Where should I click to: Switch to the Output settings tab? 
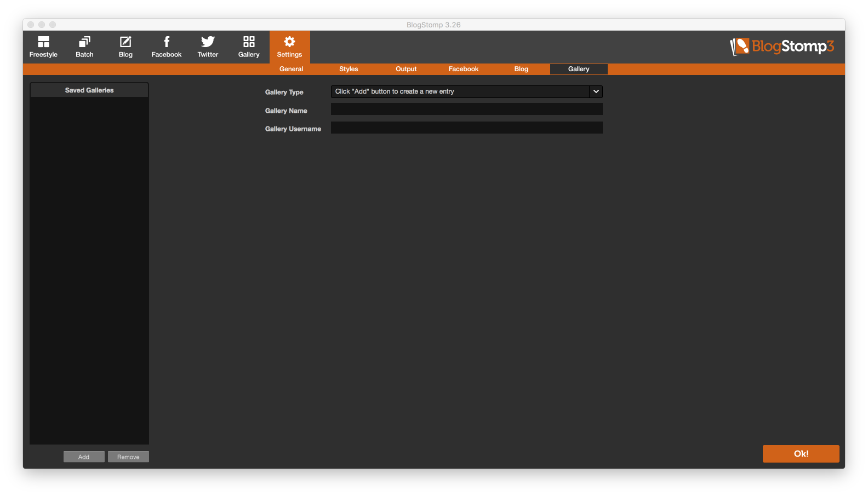point(406,69)
